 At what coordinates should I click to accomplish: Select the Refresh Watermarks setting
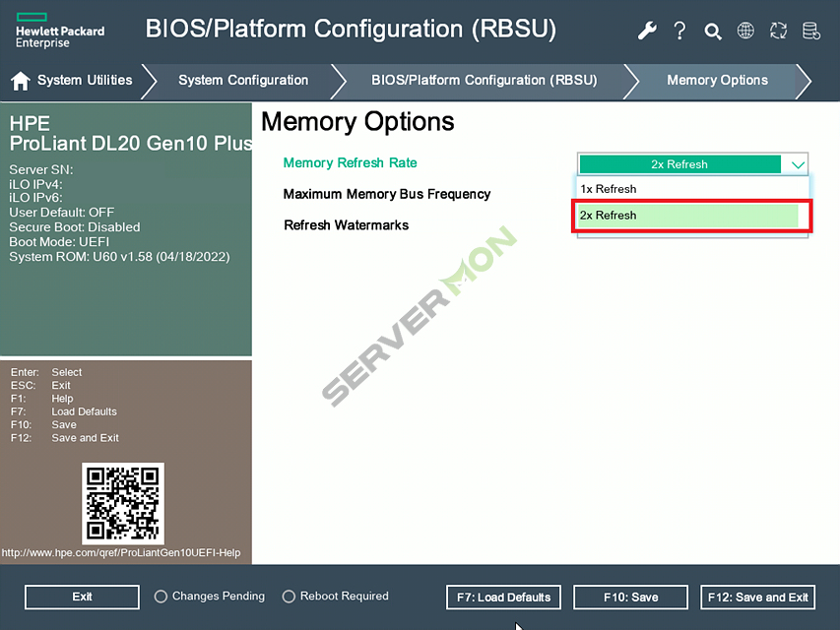pyautogui.click(x=346, y=225)
